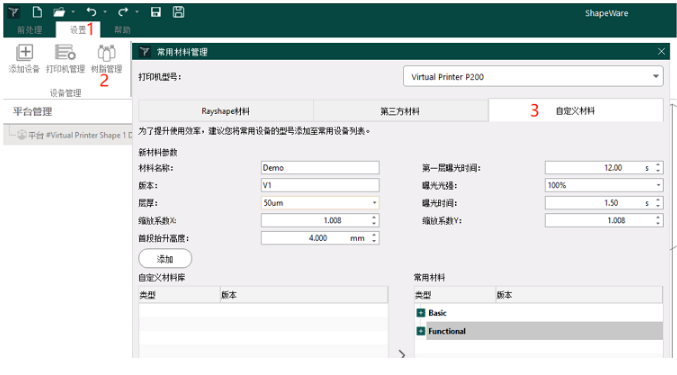
Task: Expand the redo history dropdown arrow
Action: point(137,12)
